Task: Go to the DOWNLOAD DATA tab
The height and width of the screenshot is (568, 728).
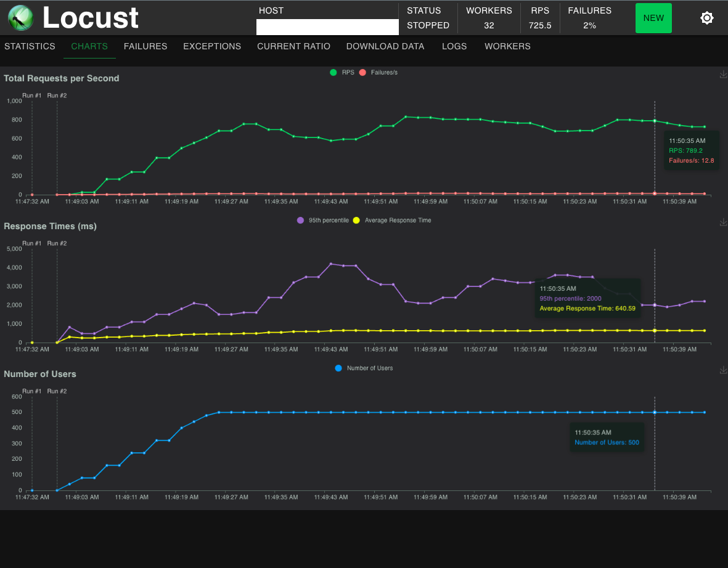Action: [x=385, y=46]
